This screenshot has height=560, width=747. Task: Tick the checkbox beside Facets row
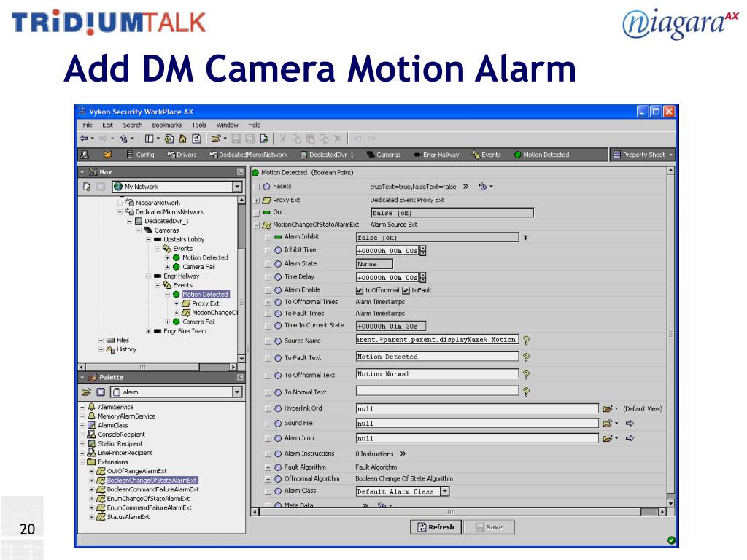(256, 187)
